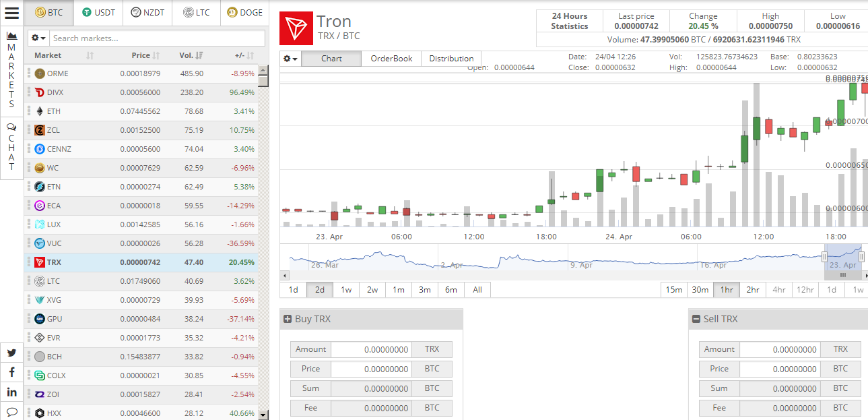Click the Sell TRX Price field

pyautogui.click(x=780, y=369)
